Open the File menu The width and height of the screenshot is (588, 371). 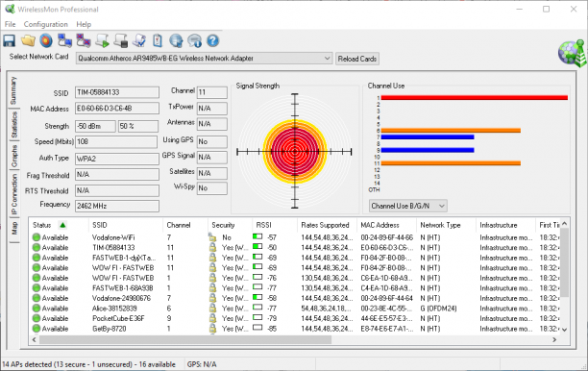(11, 24)
